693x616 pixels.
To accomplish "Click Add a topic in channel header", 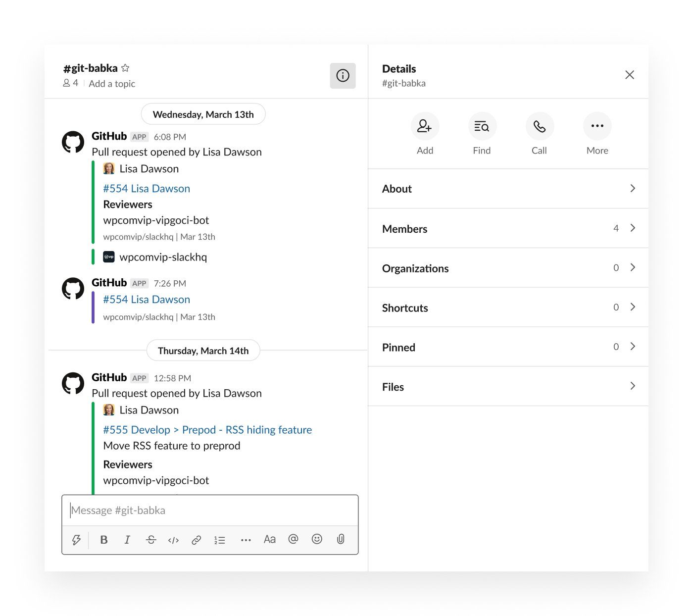I will [112, 84].
